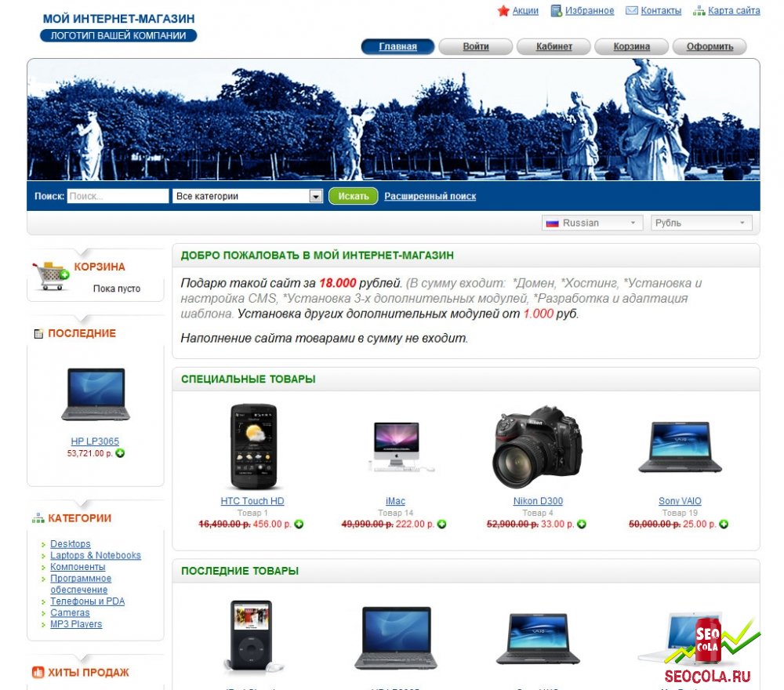The height and width of the screenshot is (690, 784).
Task: Click the red star Акции icon
Action: 503,10
